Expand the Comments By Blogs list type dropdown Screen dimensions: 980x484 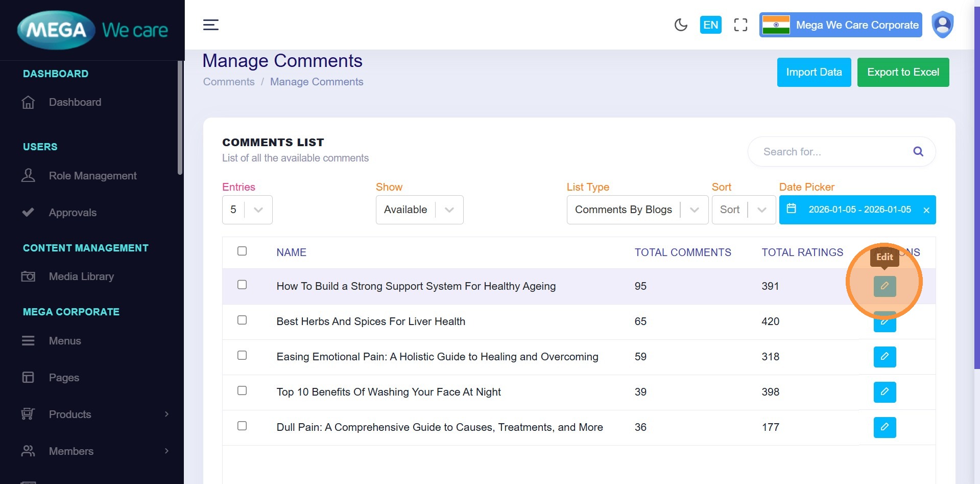pyautogui.click(x=637, y=210)
